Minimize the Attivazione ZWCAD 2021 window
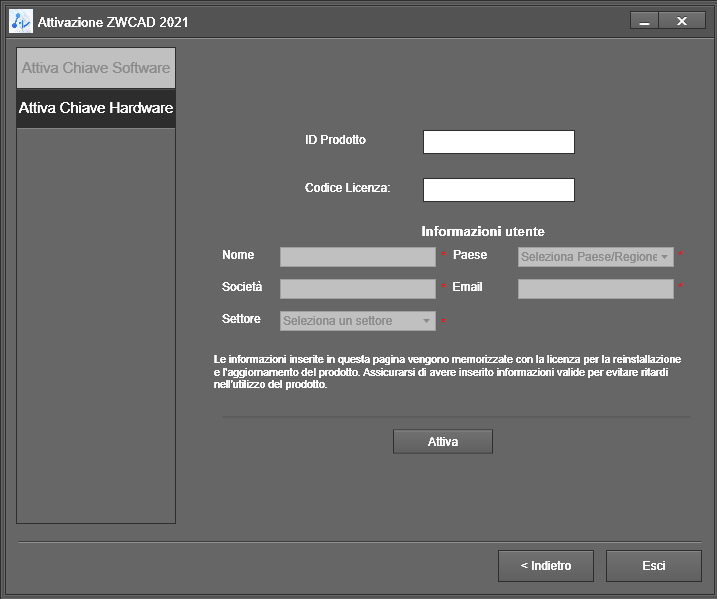This screenshot has height=599, width=717. (644, 21)
